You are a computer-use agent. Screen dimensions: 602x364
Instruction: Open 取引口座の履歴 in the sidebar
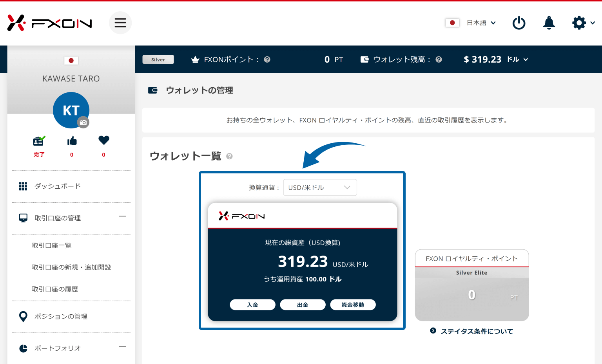(55, 289)
